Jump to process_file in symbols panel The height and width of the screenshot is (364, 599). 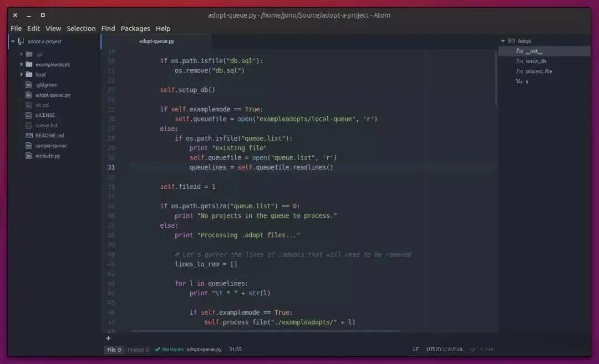(539, 71)
